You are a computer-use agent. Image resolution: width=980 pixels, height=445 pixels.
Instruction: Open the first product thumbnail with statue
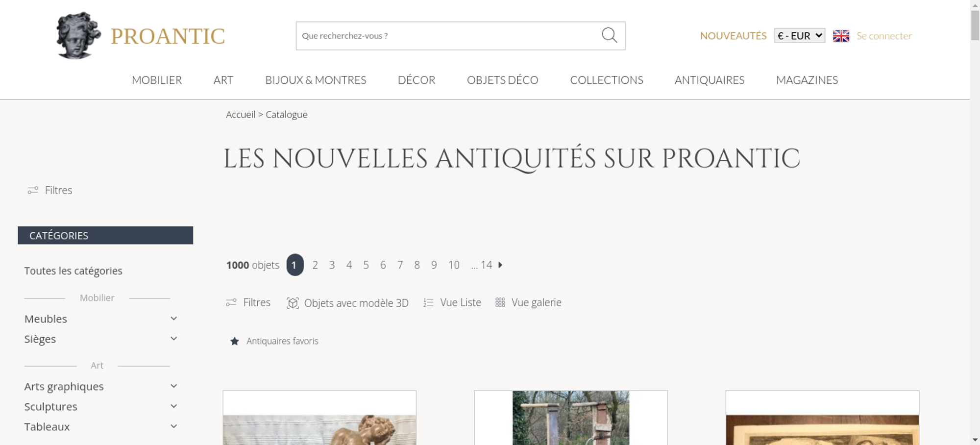(x=319, y=418)
